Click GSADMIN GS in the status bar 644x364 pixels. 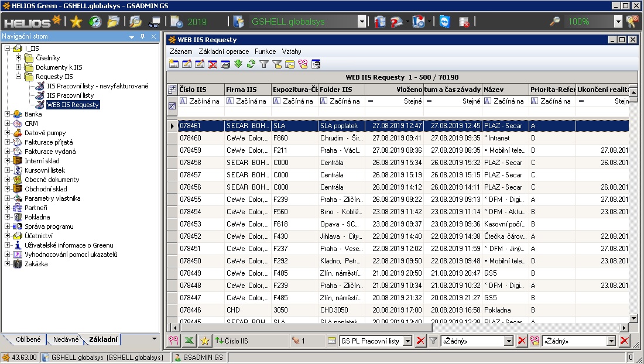[203, 357]
